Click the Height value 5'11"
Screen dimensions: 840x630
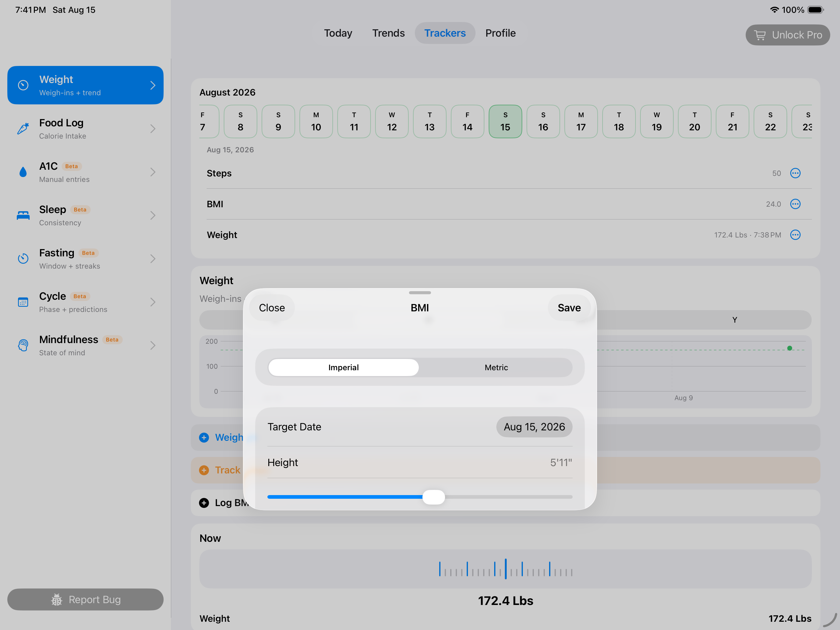point(561,462)
